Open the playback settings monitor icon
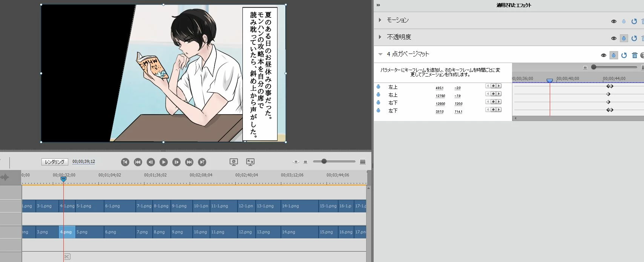 click(234, 162)
